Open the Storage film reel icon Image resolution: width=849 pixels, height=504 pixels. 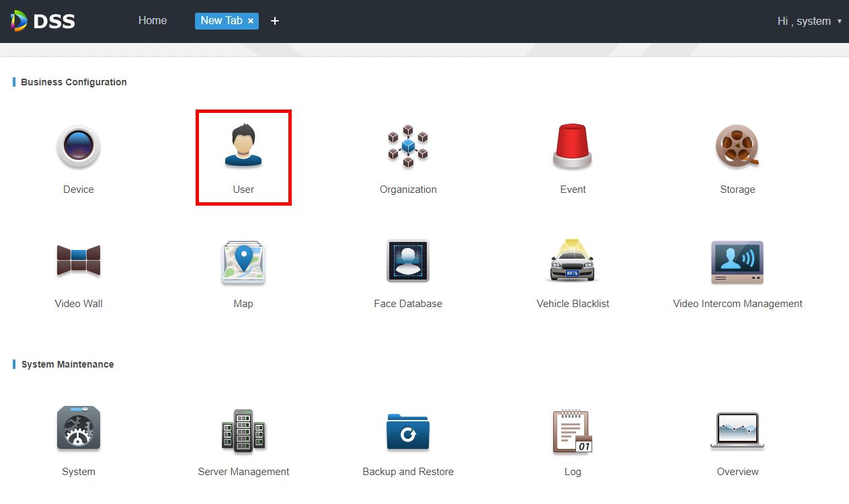[737, 146]
